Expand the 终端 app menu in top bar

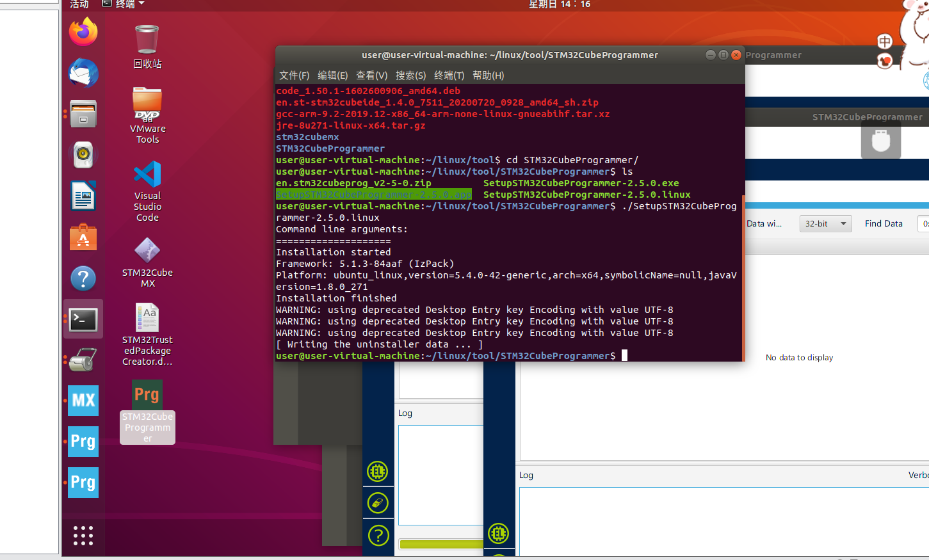click(x=124, y=4)
